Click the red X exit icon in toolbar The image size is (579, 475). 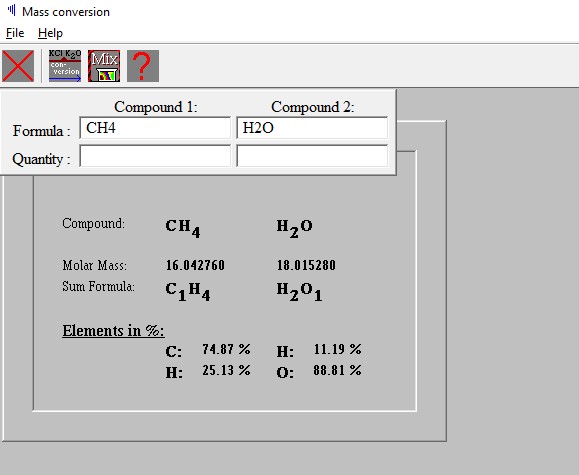(18, 66)
